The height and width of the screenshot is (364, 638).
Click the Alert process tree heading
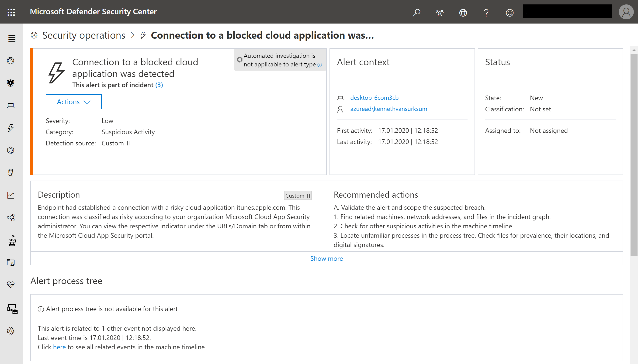pyautogui.click(x=66, y=281)
